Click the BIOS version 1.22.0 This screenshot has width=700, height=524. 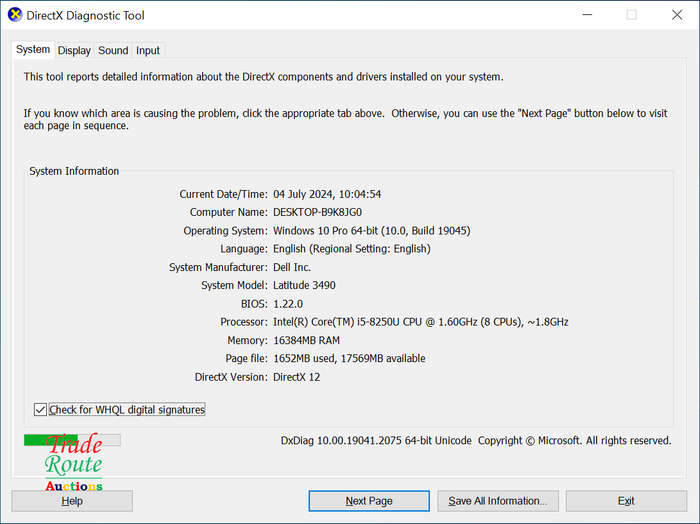pyautogui.click(x=288, y=304)
